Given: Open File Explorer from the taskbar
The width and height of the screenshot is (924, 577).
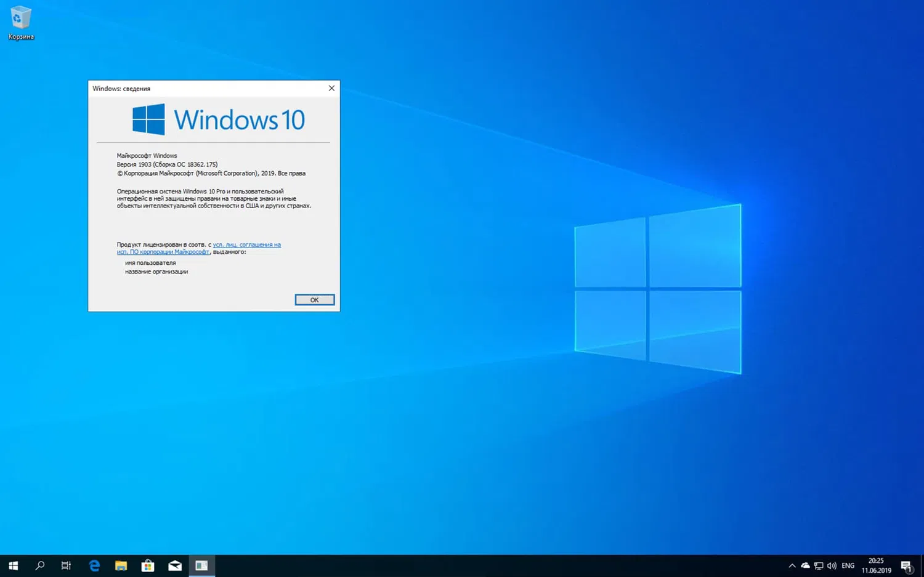Looking at the screenshot, I should point(121,565).
